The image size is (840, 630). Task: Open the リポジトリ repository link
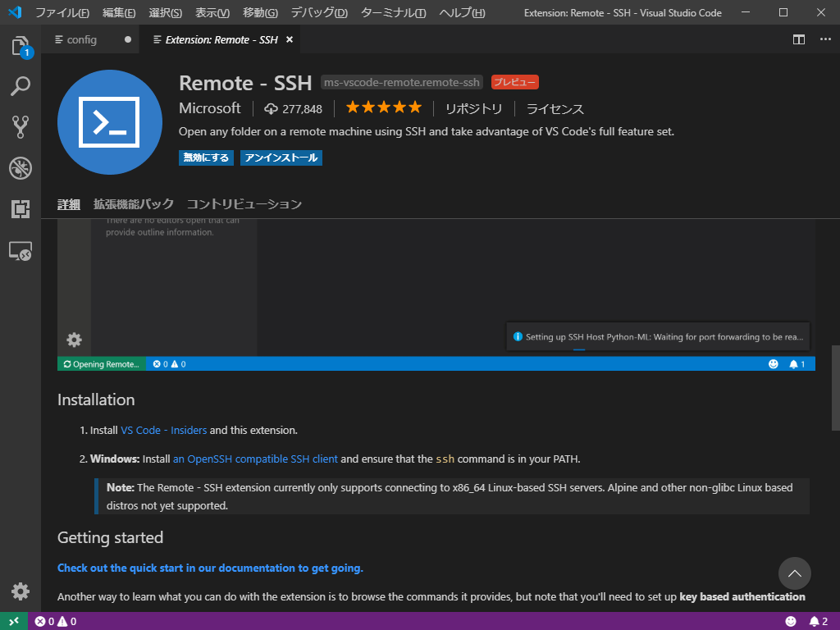pyautogui.click(x=473, y=109)
